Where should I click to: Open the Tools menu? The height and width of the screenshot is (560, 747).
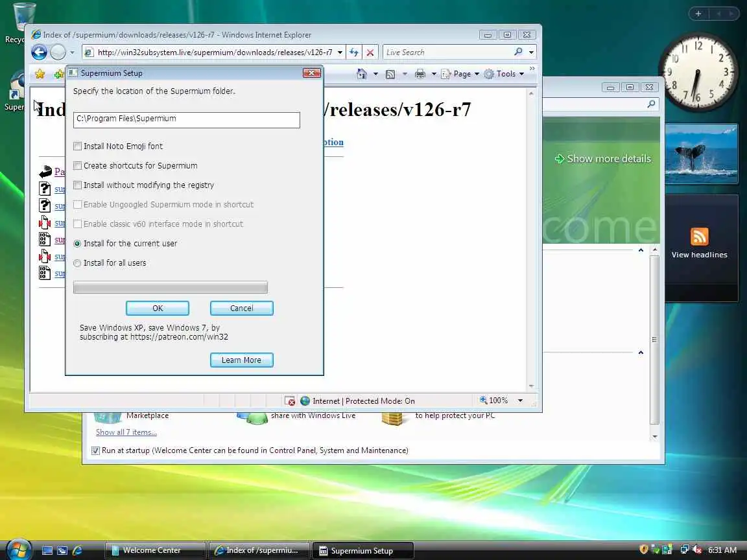[504, 74]
